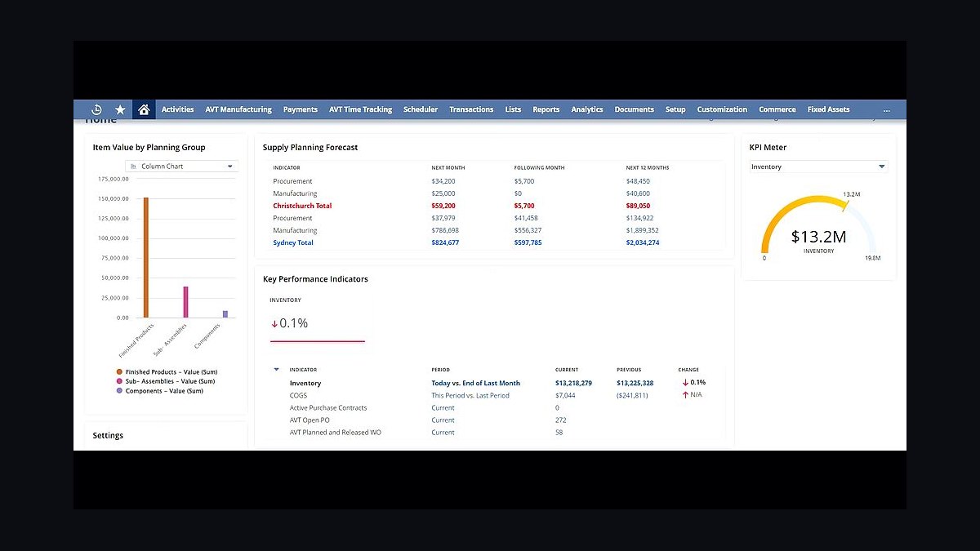
Task: Click the $786,698 Manufacturing value
Action: (445, 230)
